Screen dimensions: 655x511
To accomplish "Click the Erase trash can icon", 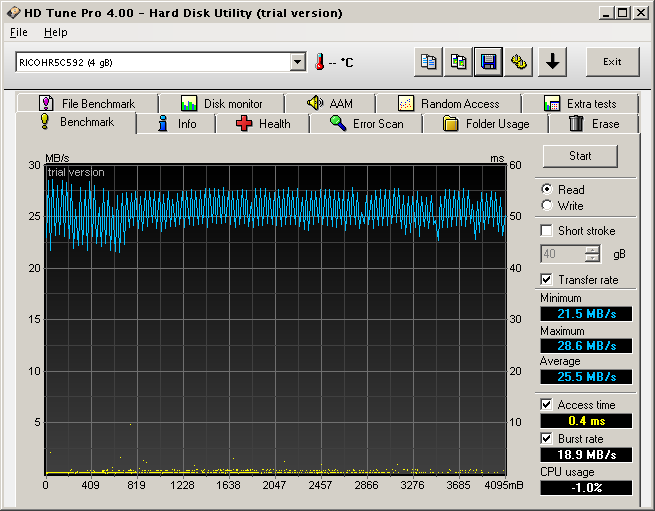I will coord(576,124).
